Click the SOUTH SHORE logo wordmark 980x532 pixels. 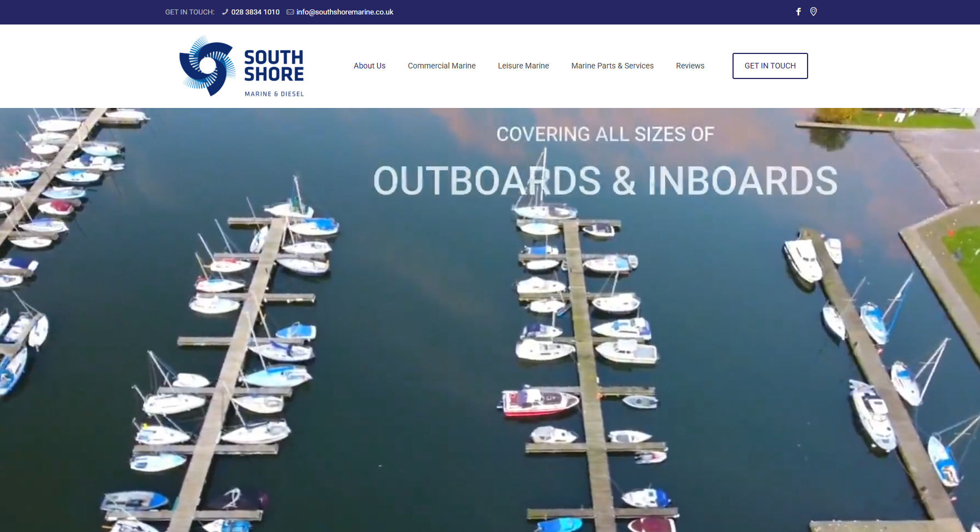(274, 66)
